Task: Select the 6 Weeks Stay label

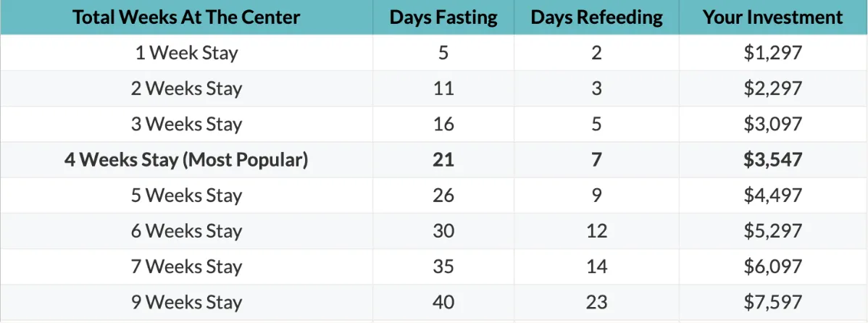Action: pos(186,231)
